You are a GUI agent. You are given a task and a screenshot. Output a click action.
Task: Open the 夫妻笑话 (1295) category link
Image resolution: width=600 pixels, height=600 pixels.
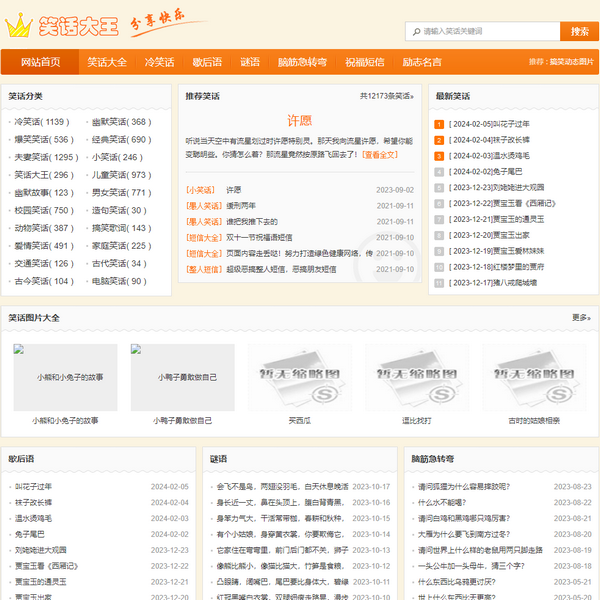pos(45,157)
